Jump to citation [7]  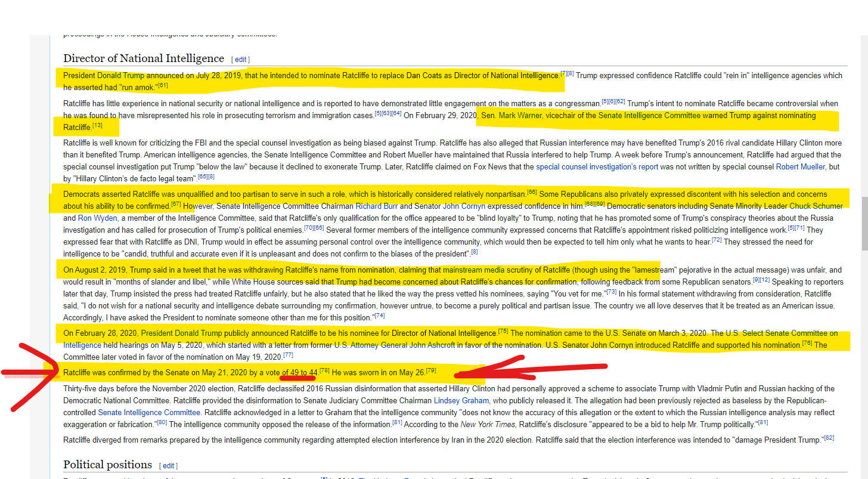tap(563, 73)
